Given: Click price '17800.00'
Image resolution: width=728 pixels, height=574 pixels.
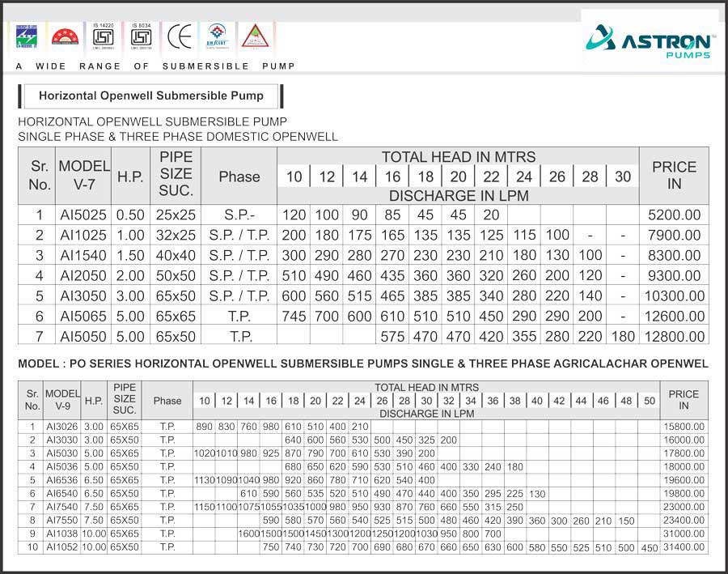Looking at the screenshot, I should click(684, 453).
